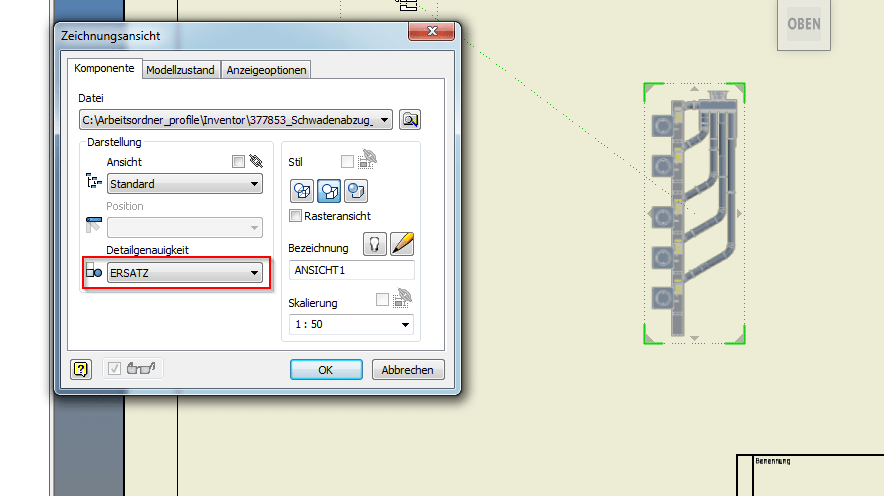Viewport: 884px width, 496px height.
Task: Enable the associative Ansicht checkbox
Action: (238, 162)
